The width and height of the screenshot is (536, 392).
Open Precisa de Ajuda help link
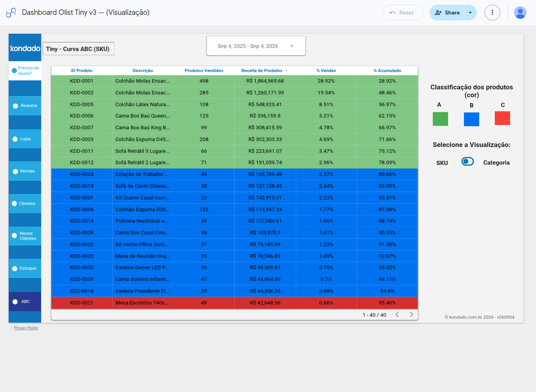point(25,71)
